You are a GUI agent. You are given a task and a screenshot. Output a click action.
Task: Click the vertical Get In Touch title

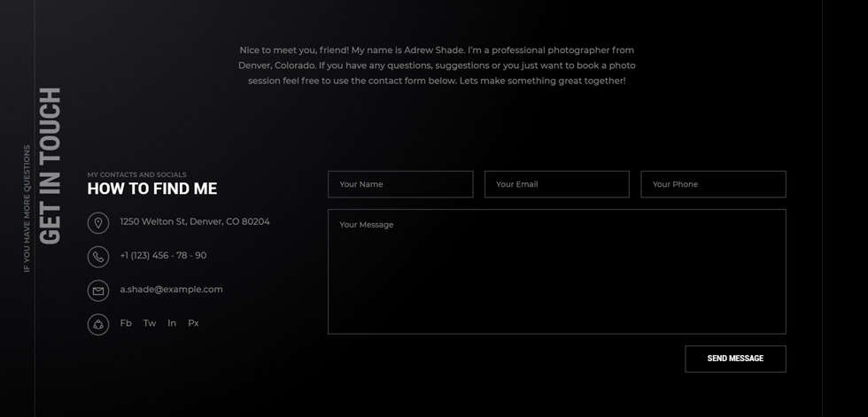click(x=50, y=166)
